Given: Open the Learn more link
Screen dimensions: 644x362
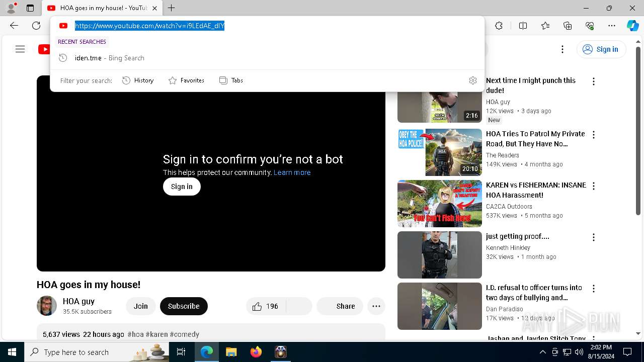Looking at the screenshot, I should (x=292, y=172).
